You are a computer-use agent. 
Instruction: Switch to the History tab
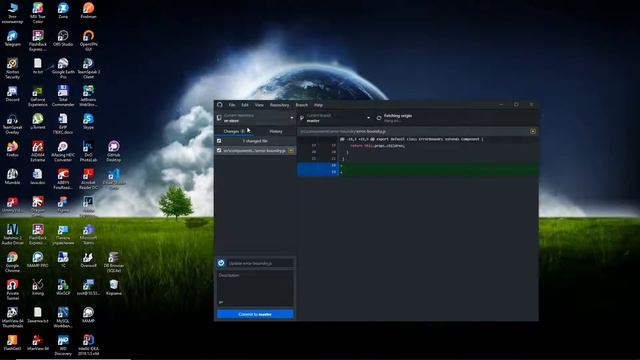276,131
